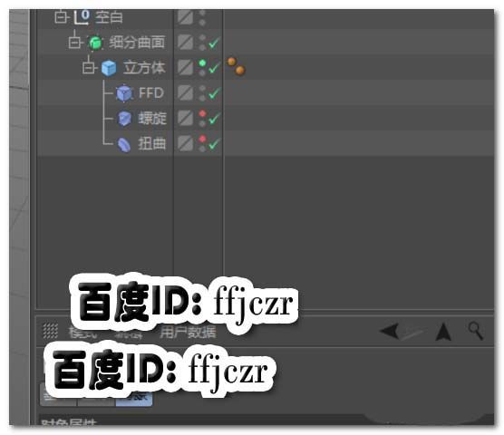Click the orange material tag on 立方体
Screen dimensions: 504x435
[x=236, y=66]
